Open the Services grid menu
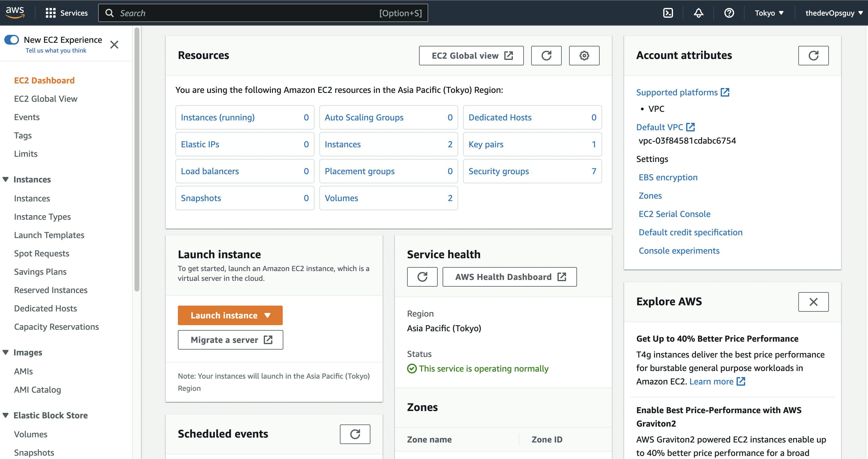868x459 pixels. (66, 13)
